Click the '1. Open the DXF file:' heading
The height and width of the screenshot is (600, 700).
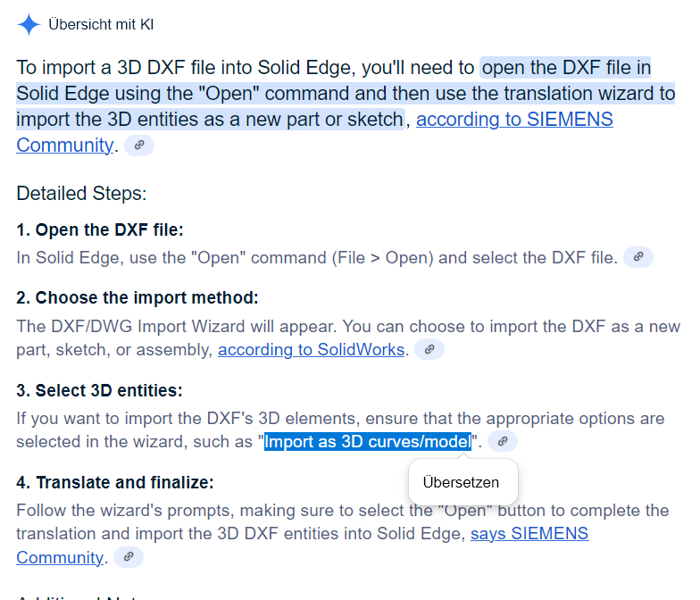(x=100, y=229)
